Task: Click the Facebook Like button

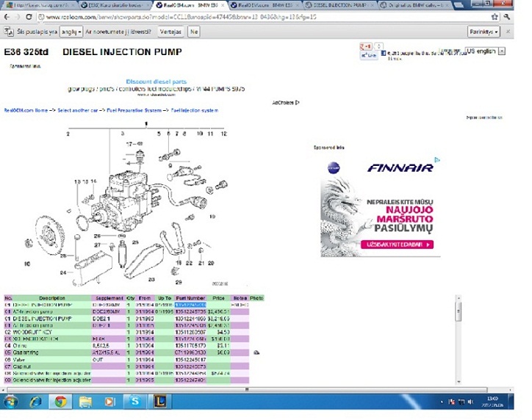Action: click(x=370, y=55)
